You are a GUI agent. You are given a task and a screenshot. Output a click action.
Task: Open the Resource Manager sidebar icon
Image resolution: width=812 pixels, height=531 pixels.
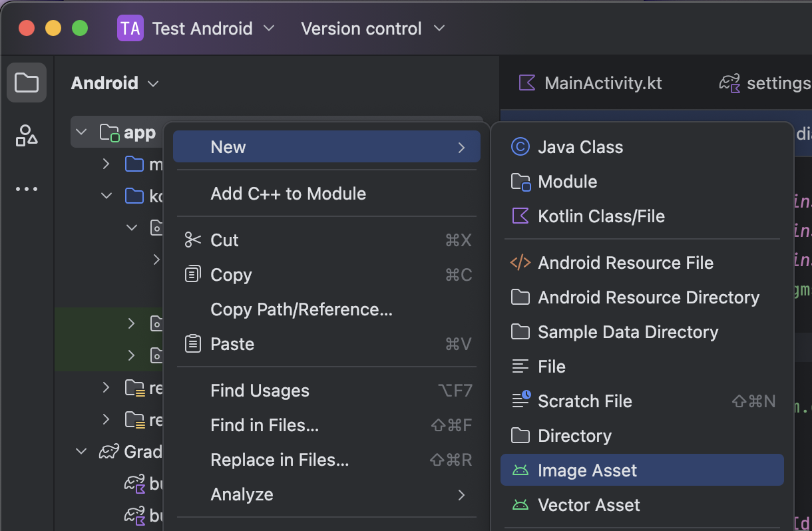(27, 136)
